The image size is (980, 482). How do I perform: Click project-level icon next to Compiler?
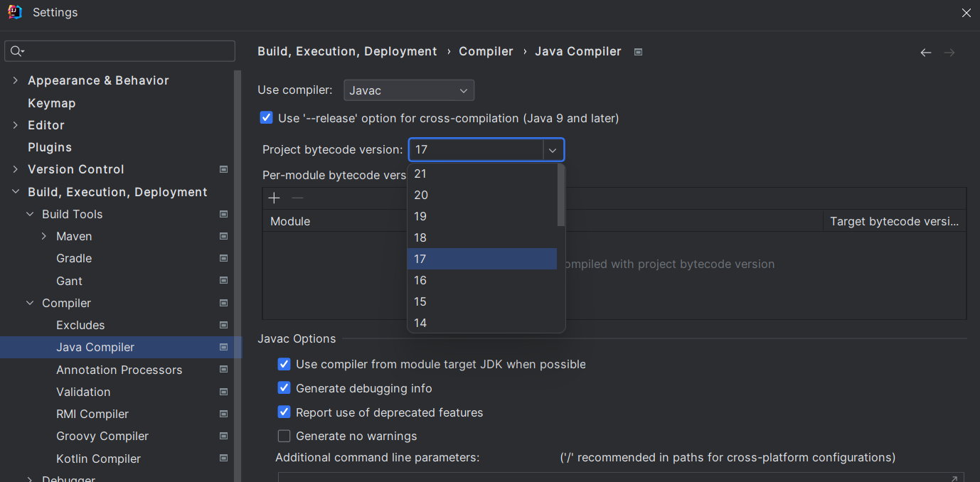click(224, 303)
